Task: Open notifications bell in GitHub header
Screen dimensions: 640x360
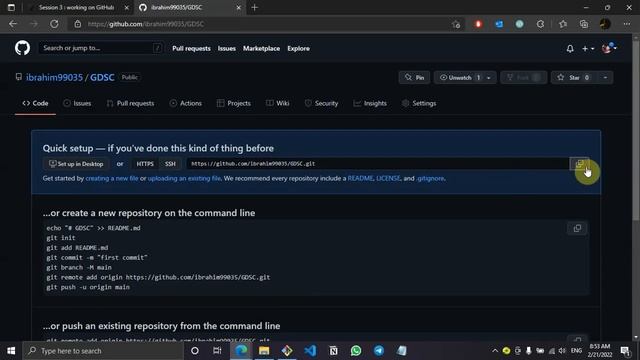Action: pos(570,49)
